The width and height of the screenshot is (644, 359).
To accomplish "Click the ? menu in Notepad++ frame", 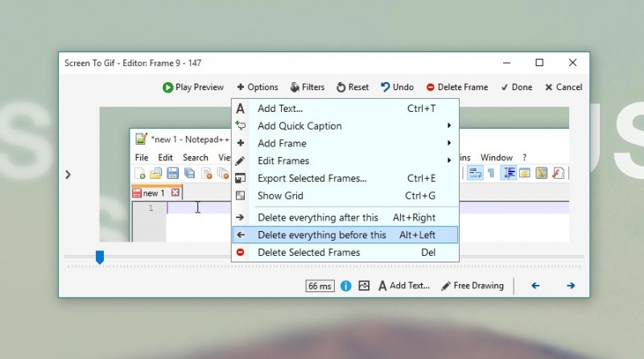I will pos(525,157).
